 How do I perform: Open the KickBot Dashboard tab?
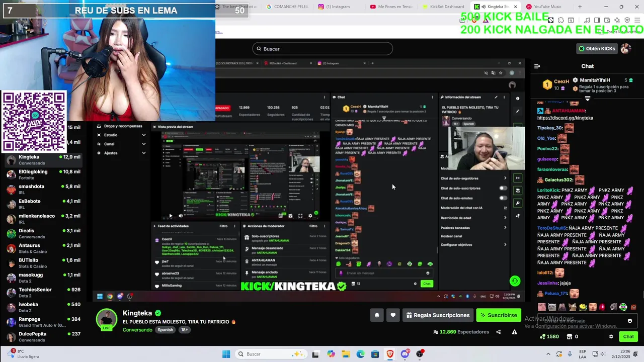click(443, 7)
